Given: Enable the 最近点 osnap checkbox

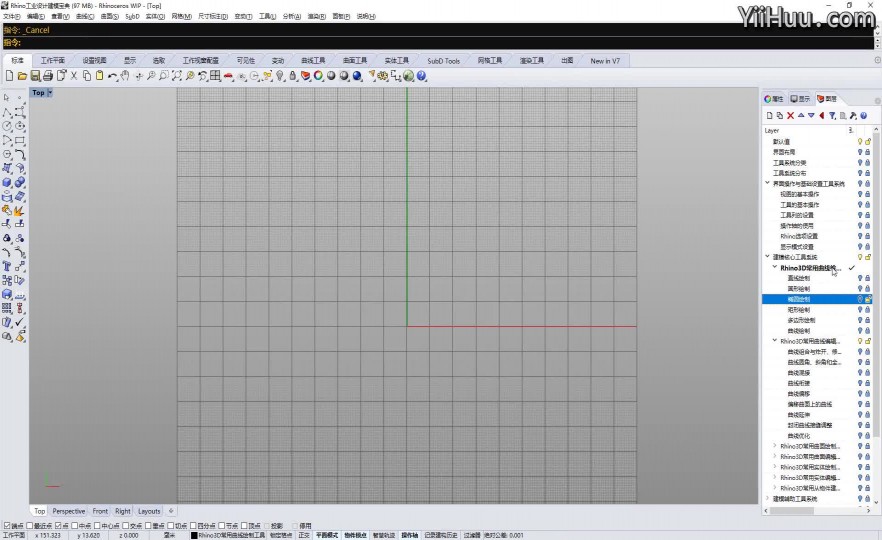Looking at the screenshot, I should click(30, 526).
